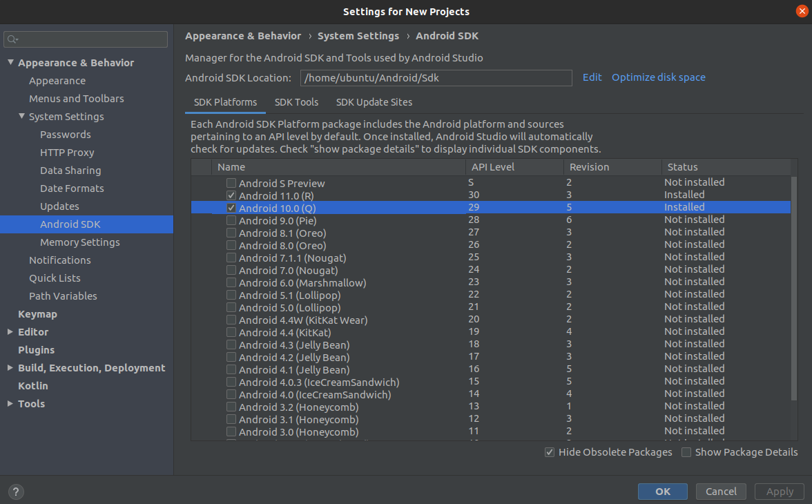Click the SDK platforms list vertical scrollbar
812x504 pixels.
coord(794,288)
